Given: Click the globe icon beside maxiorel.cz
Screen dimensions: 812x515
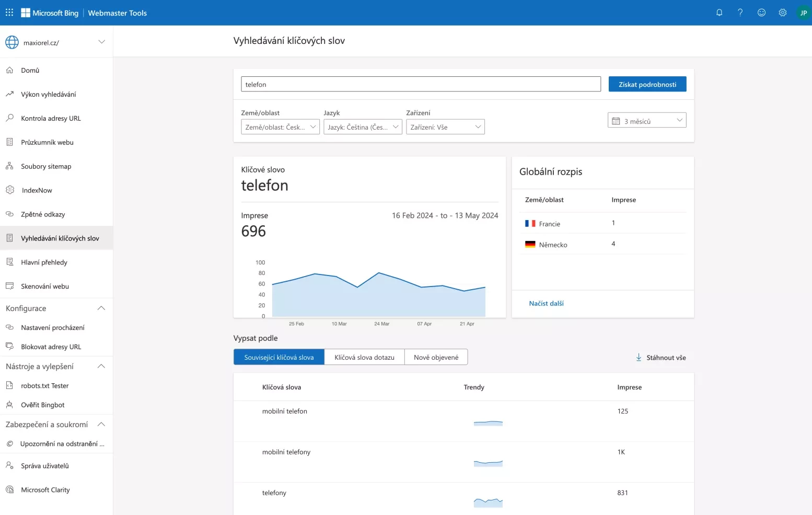Looking at the screenshot, I should click(x=12, y=42).
